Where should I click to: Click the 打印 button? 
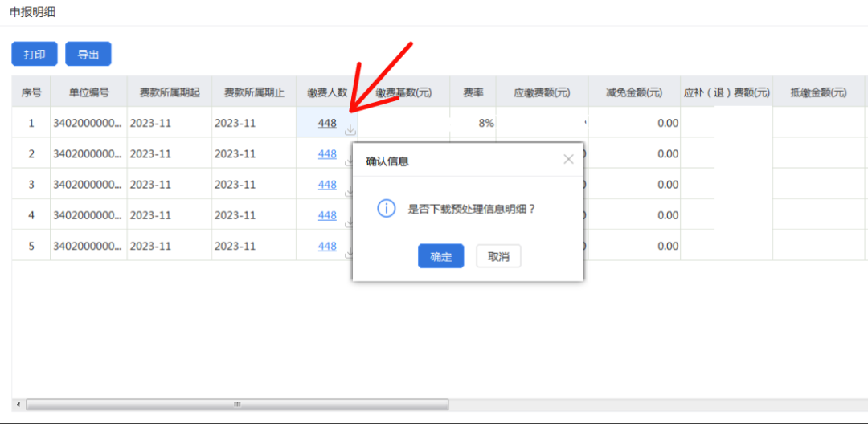tap(35, 54)
